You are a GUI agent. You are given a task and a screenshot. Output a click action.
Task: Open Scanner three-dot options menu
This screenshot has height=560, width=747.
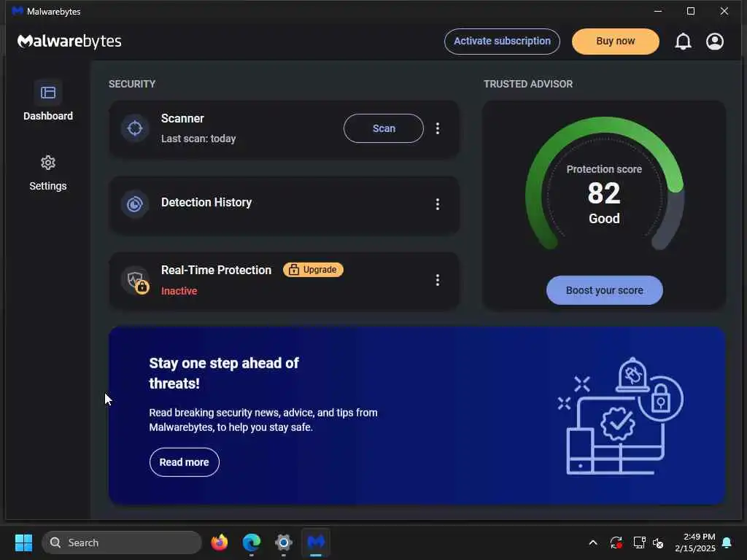(x=438, y=128)
